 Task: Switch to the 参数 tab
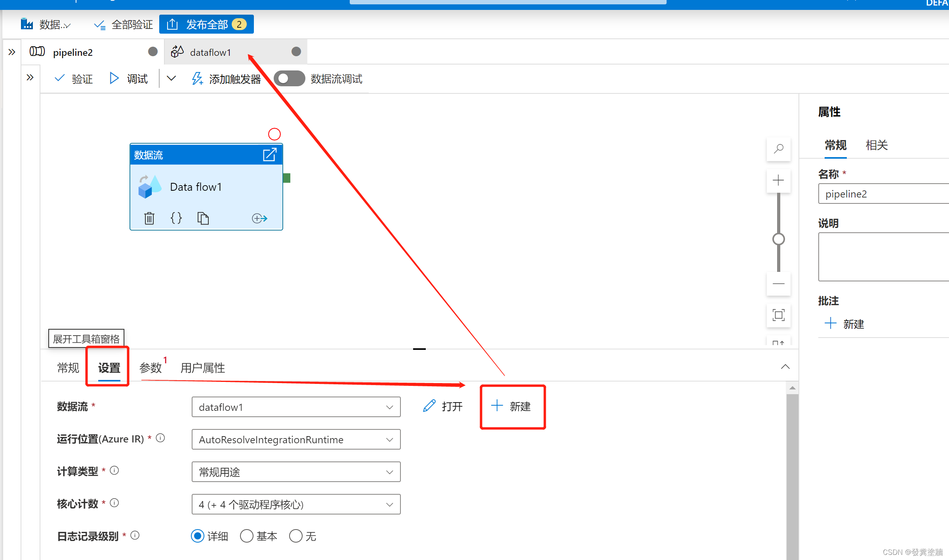click(150, 368)
